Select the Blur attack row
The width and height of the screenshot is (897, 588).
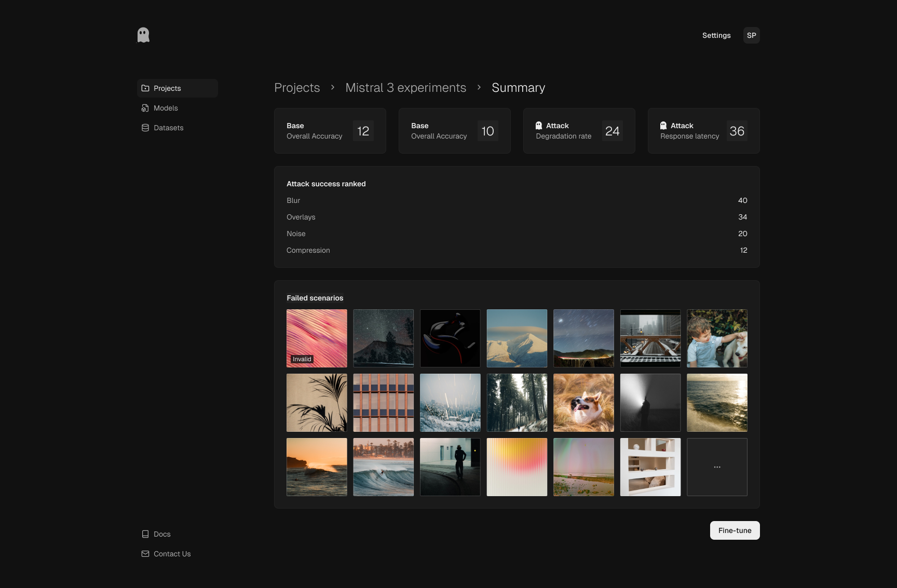(517, 200)
